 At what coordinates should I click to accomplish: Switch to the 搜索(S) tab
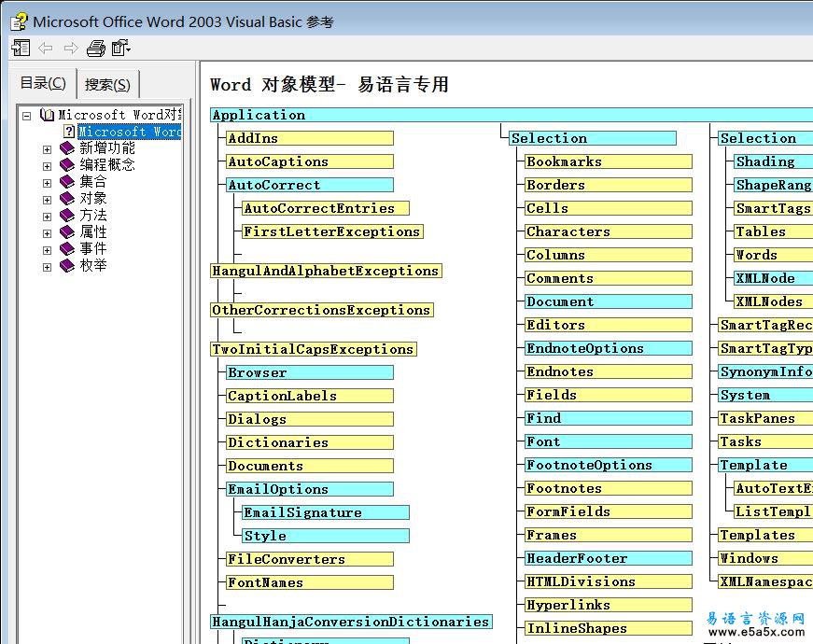tap(107, 84)
